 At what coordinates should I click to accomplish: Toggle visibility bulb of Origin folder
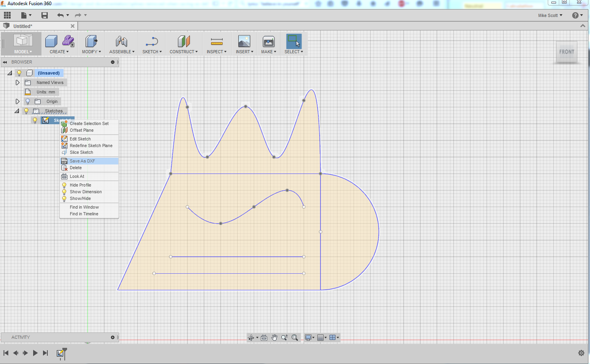(28, 101)
